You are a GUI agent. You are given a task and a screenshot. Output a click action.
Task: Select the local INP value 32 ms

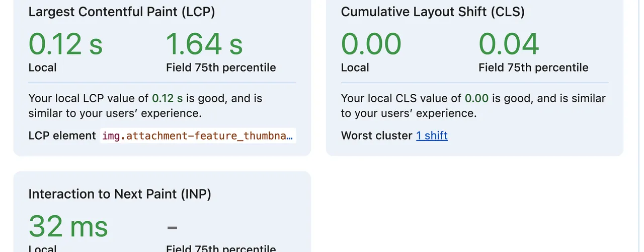pyautogui.click(x=68, y=226)
